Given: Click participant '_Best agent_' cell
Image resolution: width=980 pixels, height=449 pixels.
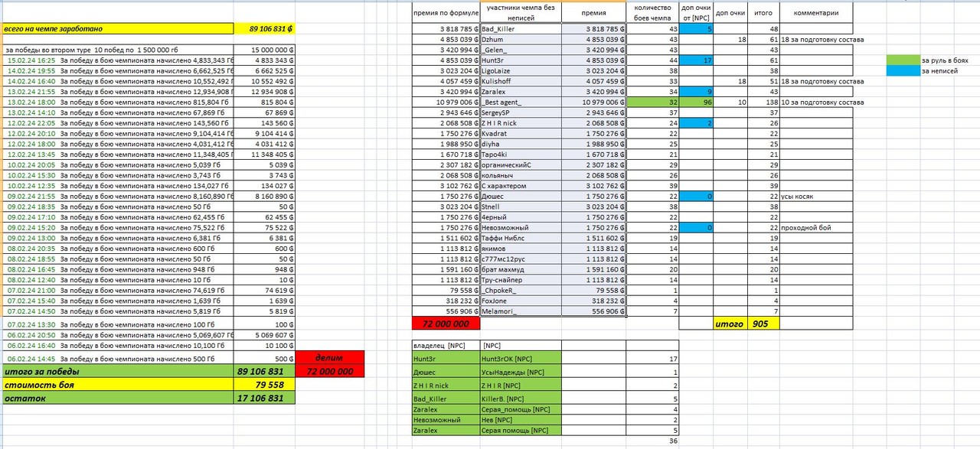Looking at the screenshot, I should pos(520,102).
